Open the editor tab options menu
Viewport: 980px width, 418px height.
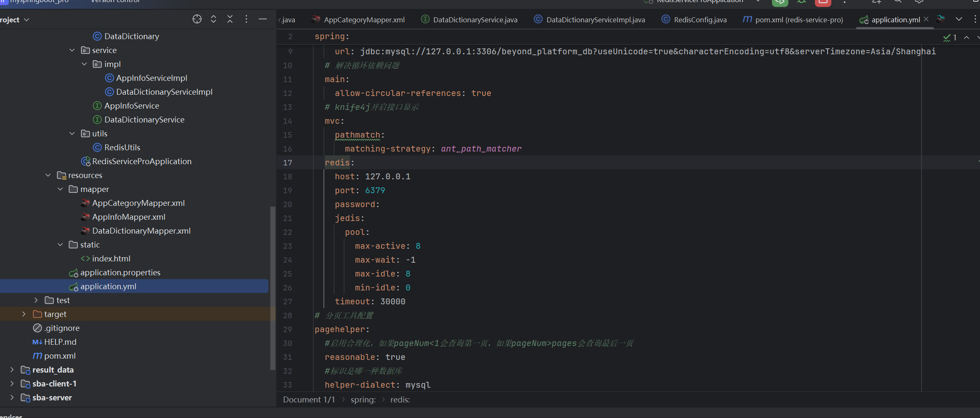(x=975, y=19)
